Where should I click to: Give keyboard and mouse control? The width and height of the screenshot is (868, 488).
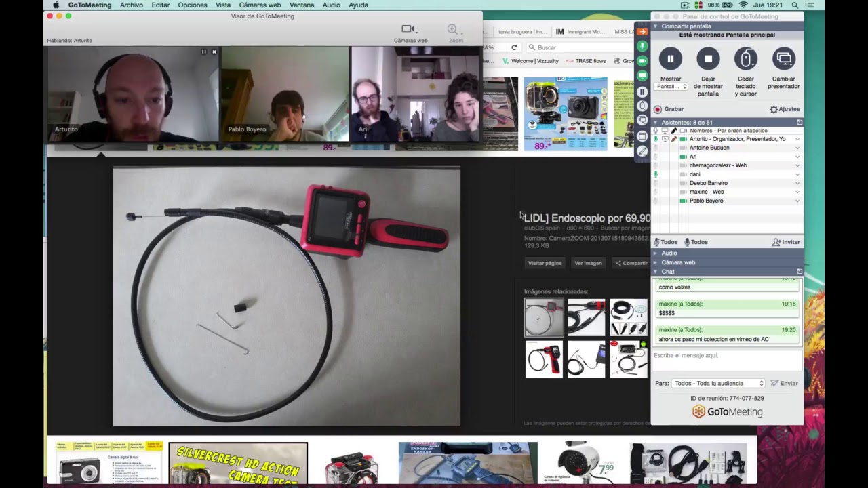(746, 59)
